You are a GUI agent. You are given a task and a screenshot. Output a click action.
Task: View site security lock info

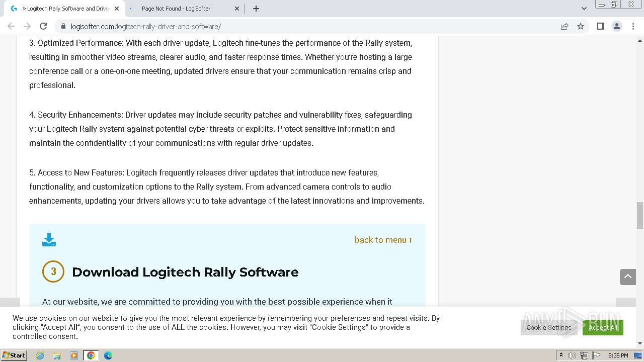[63, 26]
